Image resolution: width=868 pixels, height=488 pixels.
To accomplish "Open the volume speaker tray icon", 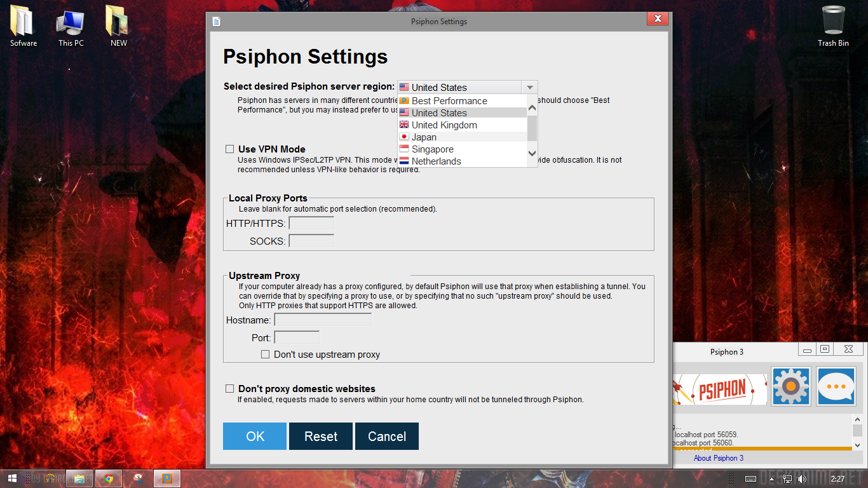I will 802,478.
